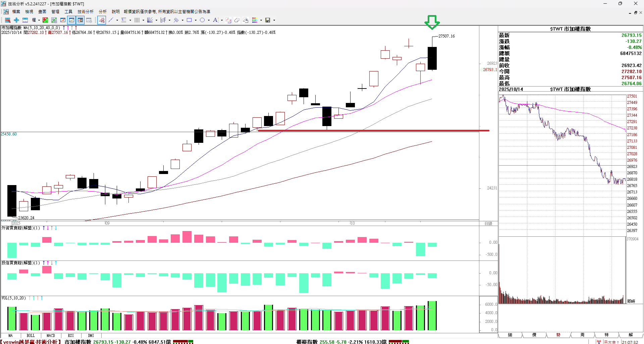The height and width of the screenshot is (344, 644).
Task: Click the floppy disk save icon
Action: (268, 20)
